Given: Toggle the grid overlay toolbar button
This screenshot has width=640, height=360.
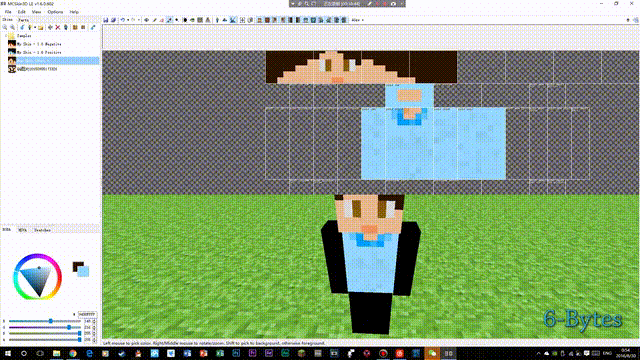Looking at the screenshot, I should coord(242,20).
